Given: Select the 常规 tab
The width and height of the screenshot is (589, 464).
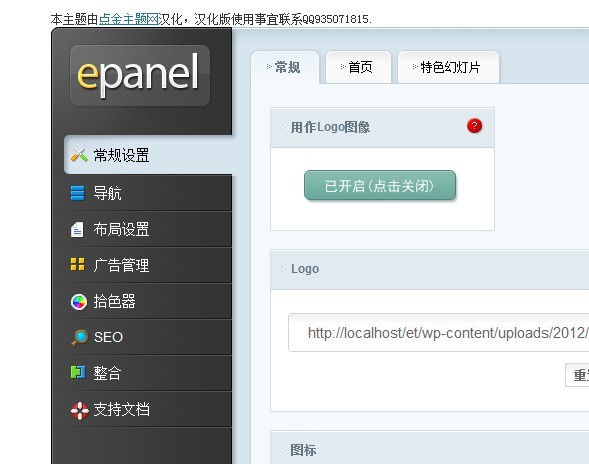Looking at the screenshot, I should pos(285,67).
